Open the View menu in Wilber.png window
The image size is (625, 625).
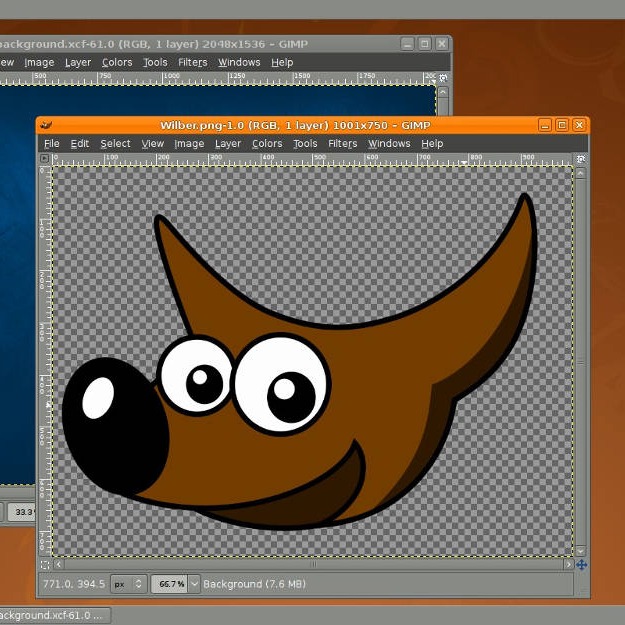(x=153, y=144)
